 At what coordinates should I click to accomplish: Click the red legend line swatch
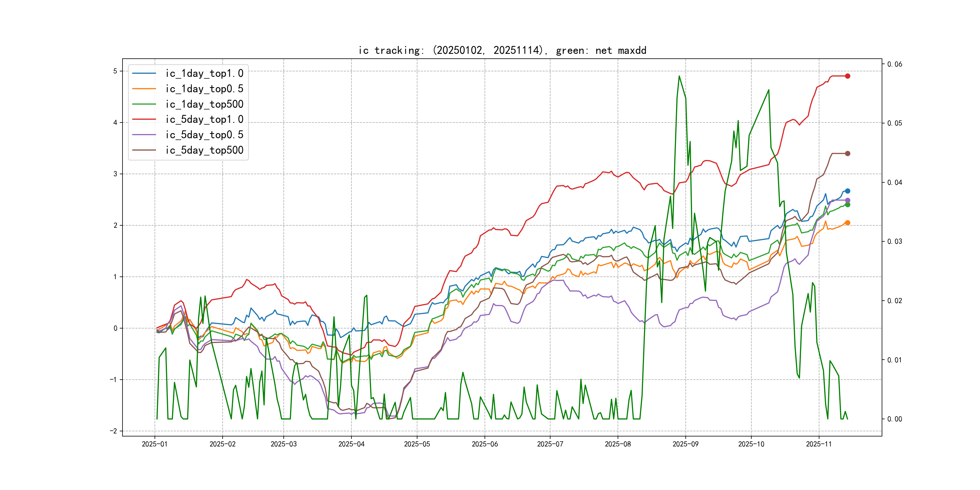point(144,119)
